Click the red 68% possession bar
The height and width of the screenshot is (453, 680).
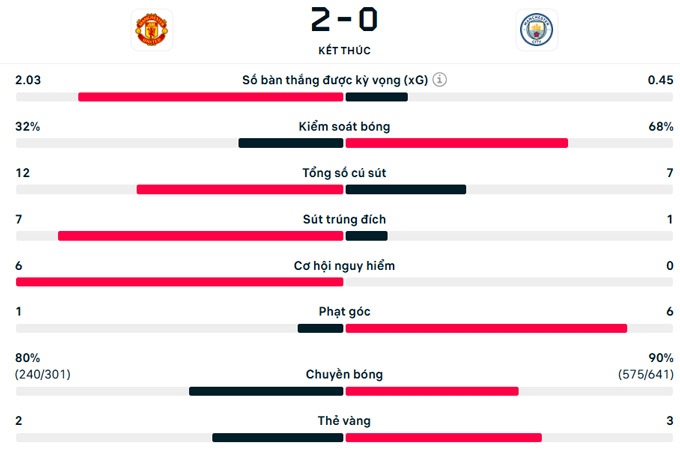(x=457, y=143)
